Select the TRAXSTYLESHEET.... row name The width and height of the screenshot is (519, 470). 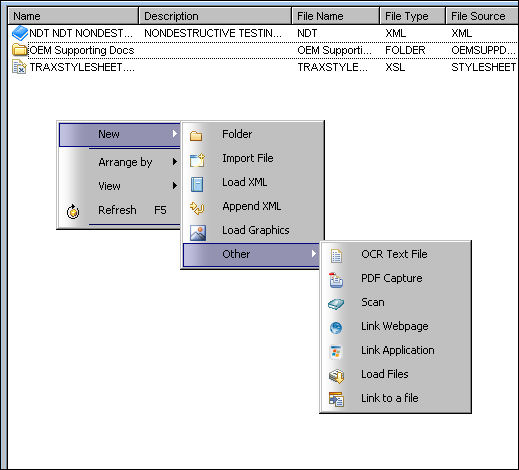pyautogui.click(x=82, y=67)
